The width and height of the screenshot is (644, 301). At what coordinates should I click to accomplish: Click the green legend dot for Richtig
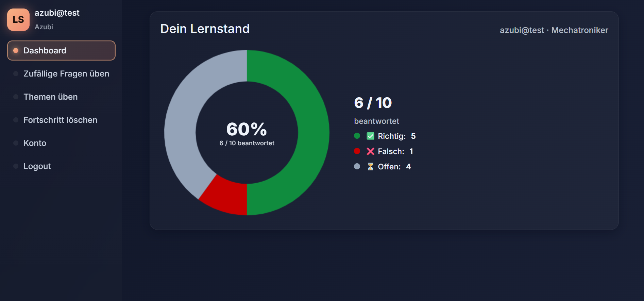(357, 136)
